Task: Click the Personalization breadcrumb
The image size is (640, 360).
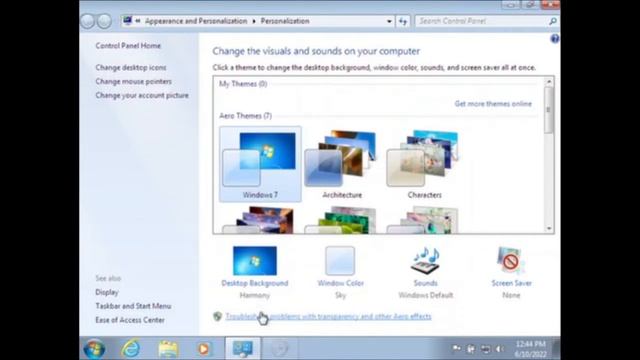Action: pyautogui.click(x=285, y=21)
